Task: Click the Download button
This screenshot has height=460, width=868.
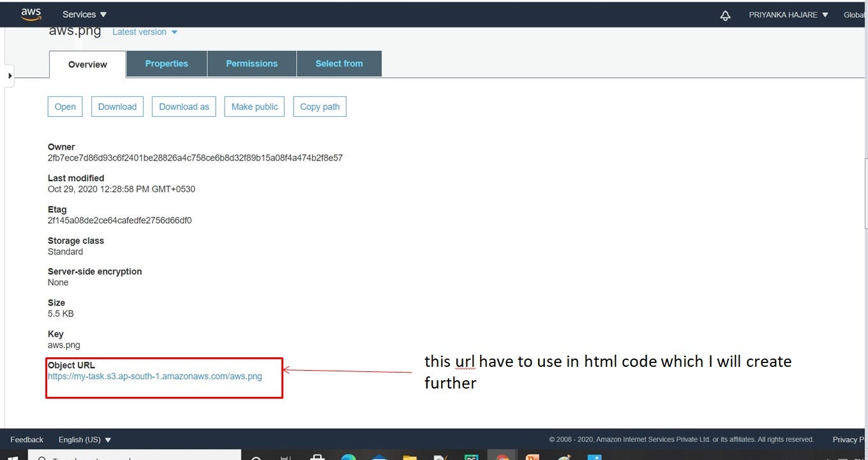Action: click(117, 107)
